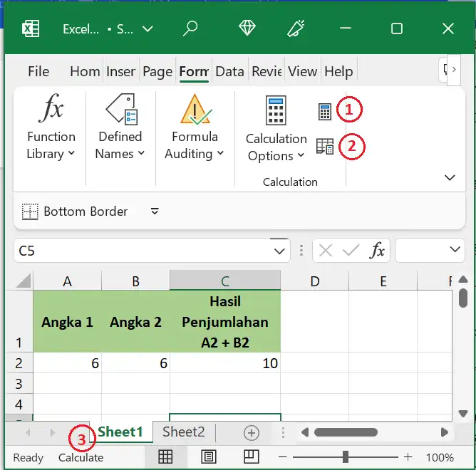
Task: Click cell with text Angka 2
Action: tap(135, 321)
